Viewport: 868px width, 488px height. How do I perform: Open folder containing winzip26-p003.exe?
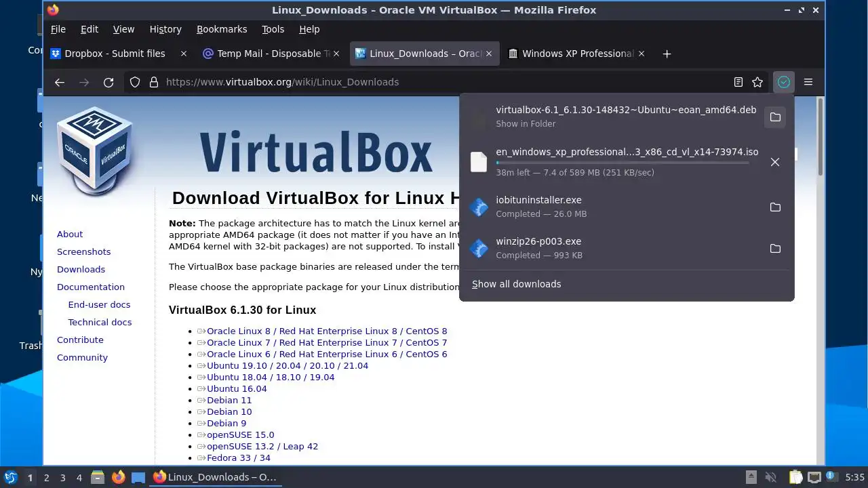click(775, 249)
